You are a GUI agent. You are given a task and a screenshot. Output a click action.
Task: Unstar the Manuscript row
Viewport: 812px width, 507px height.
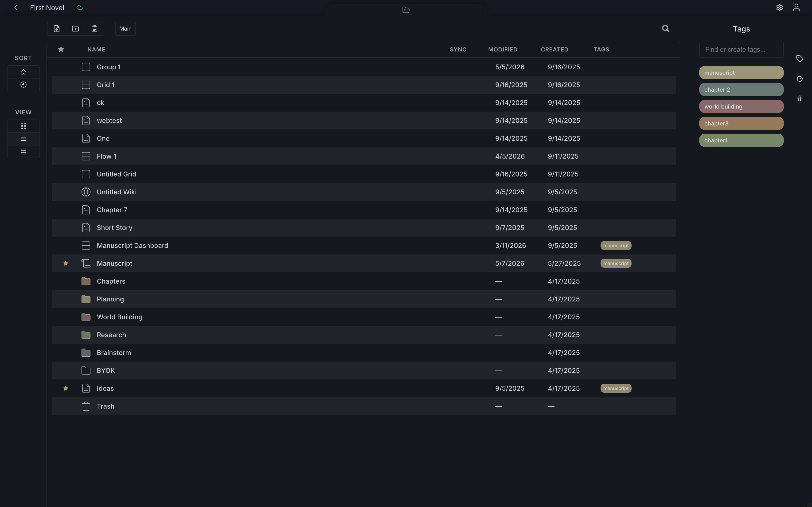tap(66, 263)
